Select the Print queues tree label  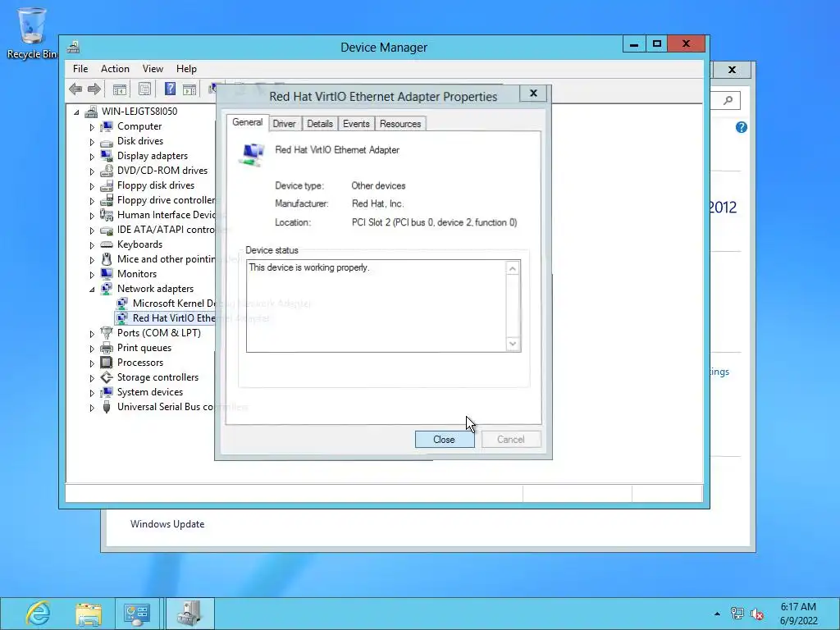144,348
